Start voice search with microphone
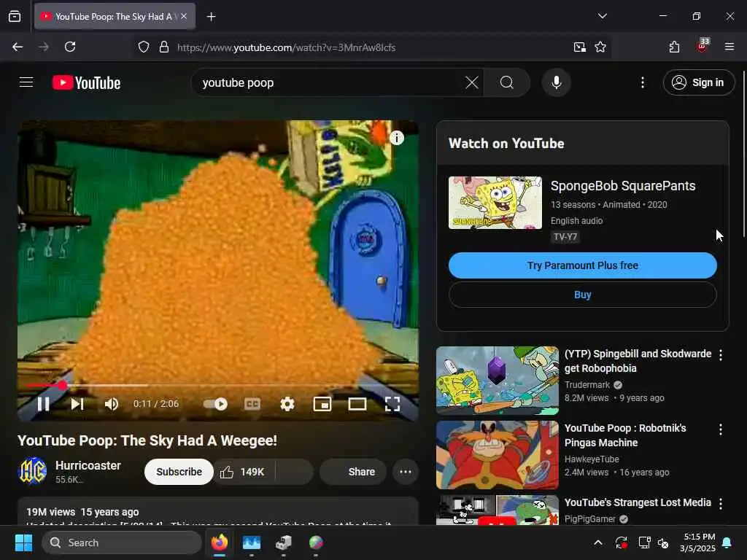 [x=556, y=83]
